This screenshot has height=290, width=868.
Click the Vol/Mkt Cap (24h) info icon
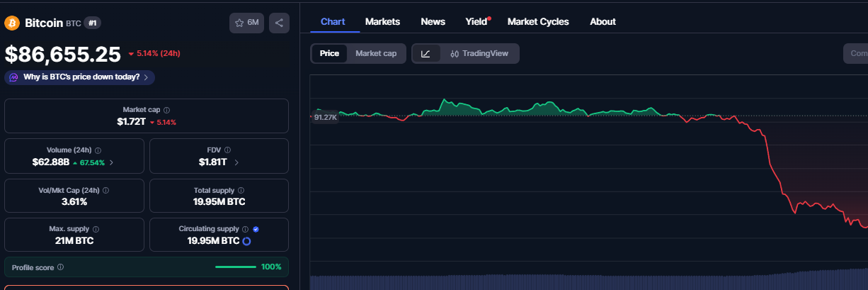pyautogui.click(x=105, y=191)
